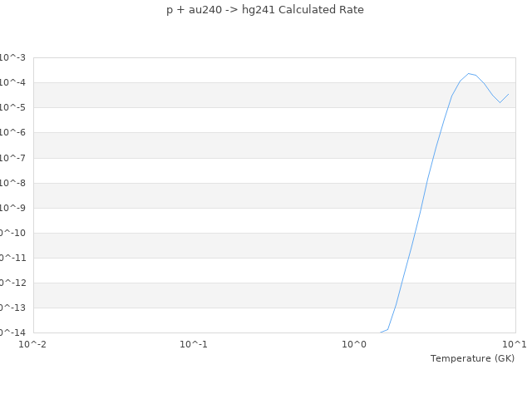Click the 10^-6 y-axis tick label
Image resolution: width=532 pixels, height=399 pixels.
tap(12, 132)
